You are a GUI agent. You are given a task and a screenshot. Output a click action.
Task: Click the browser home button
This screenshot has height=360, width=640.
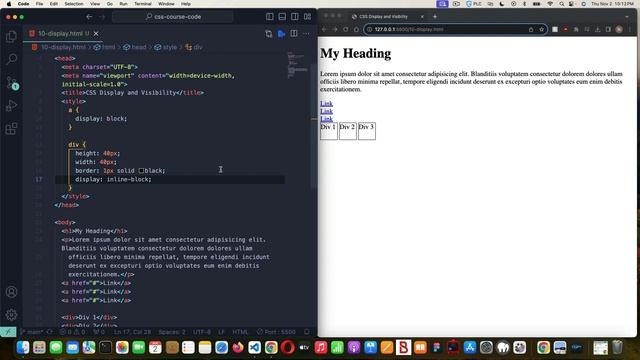356,29
